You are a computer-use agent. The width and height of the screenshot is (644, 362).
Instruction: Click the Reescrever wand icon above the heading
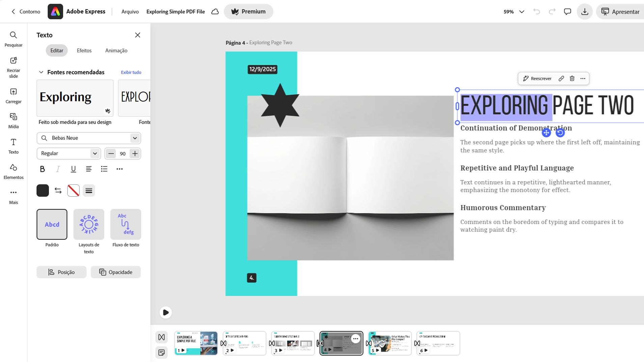526,78
